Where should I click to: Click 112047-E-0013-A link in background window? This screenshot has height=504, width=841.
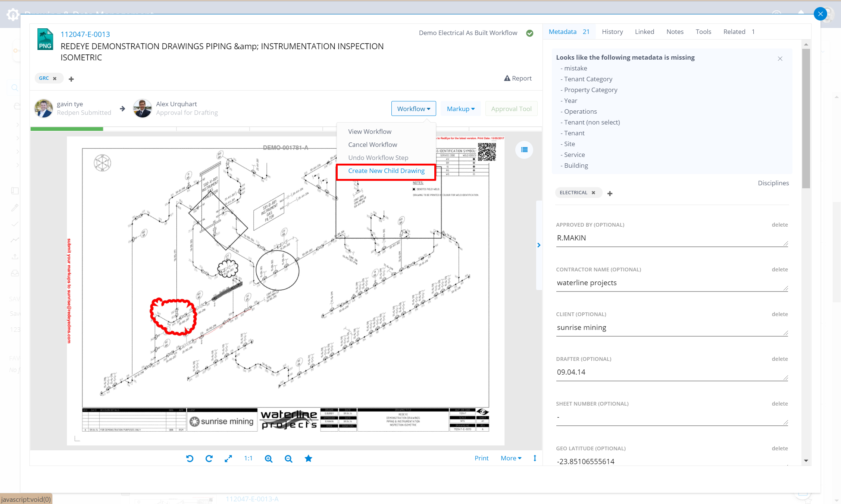[252, 499]
